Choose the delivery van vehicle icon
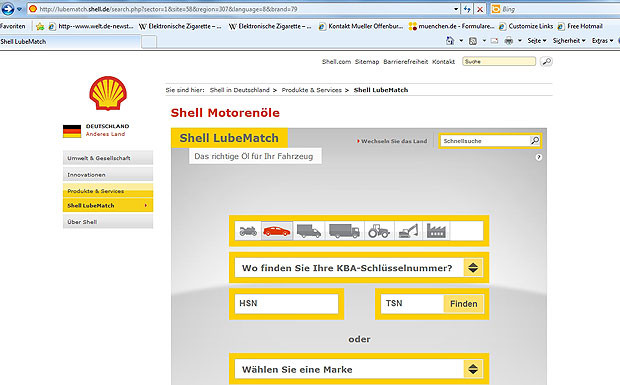 click(x=309, y=231)
